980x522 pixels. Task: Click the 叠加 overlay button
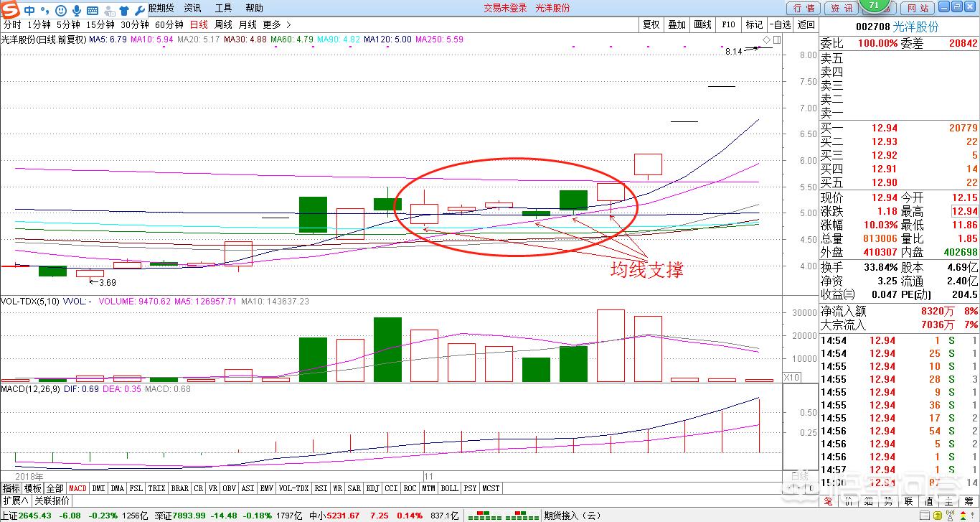pos(677,24)
